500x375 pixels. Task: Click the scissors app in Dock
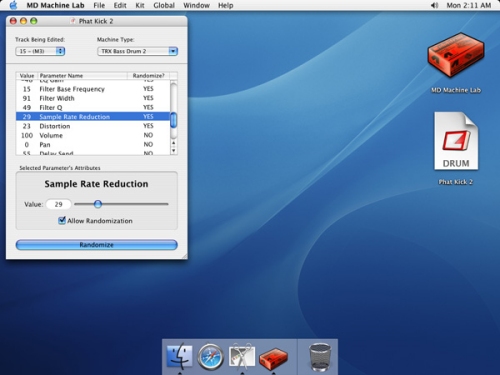[242, 357]
